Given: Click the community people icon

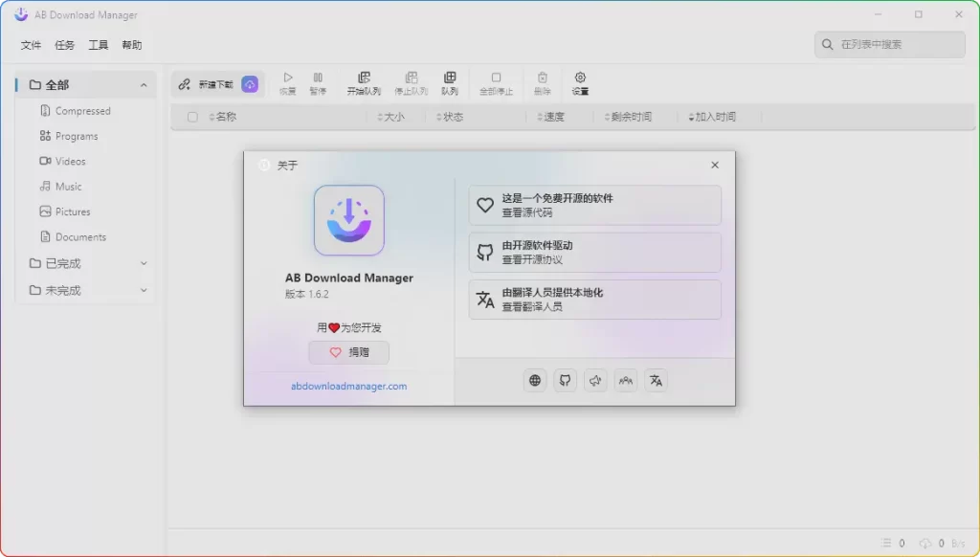Looking at the screenshot, I should click(626, 380).
